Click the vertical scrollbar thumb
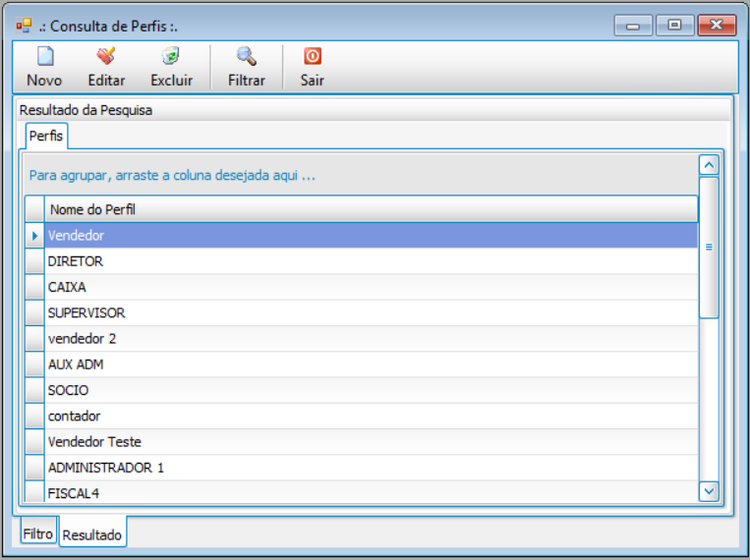The width and height of the screenshot is (750, 560). pyautogui.click(x=709, y=248)
